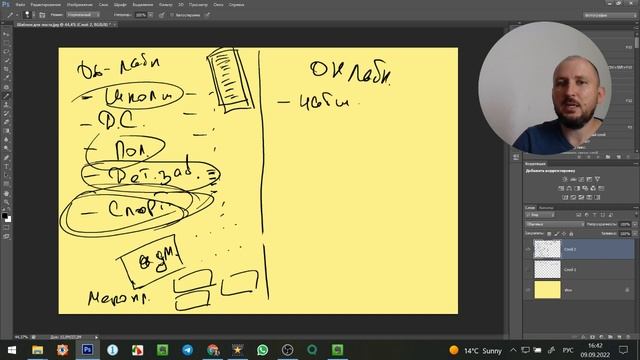
Task: Toggle lock all for the layer
Action: tap(571, 233)
